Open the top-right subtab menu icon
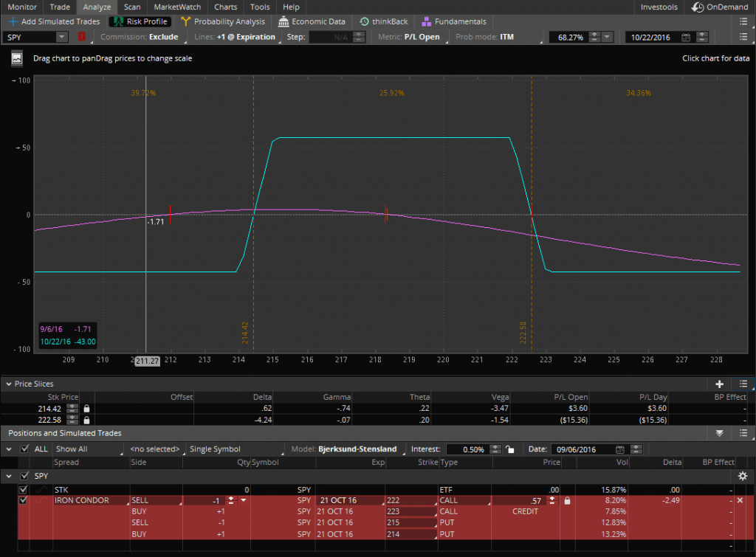This screenshot has height=557, width=756. (x=743, y=21)
